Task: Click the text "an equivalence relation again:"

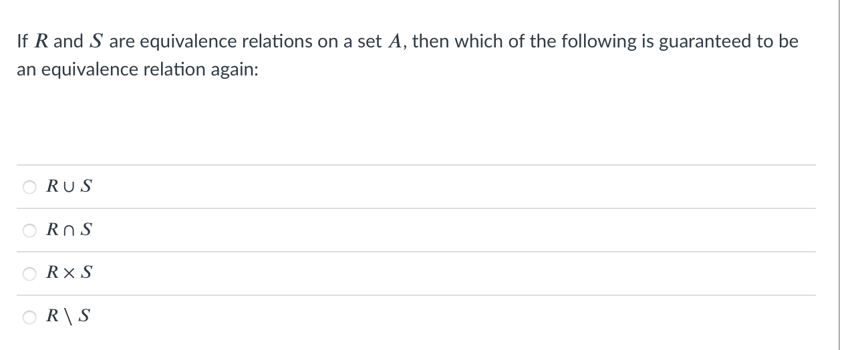Action: click(x=137, y=69)
